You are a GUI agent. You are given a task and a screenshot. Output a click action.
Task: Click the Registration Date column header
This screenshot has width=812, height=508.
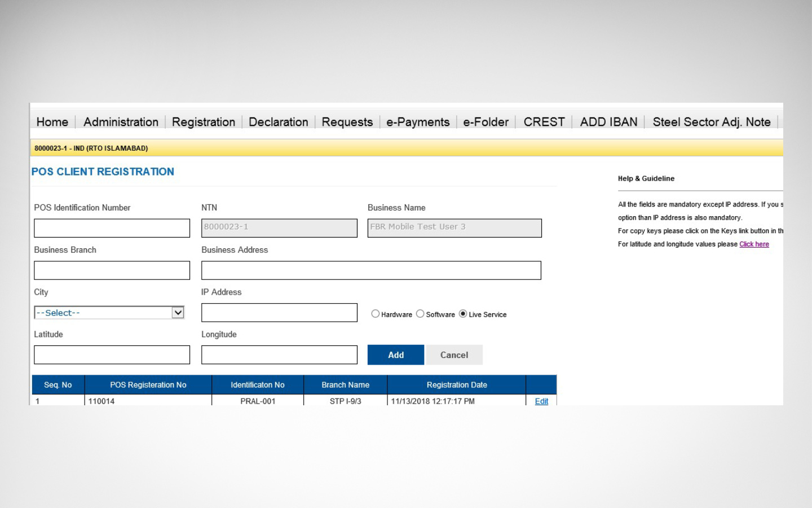(x=457, y=385)
